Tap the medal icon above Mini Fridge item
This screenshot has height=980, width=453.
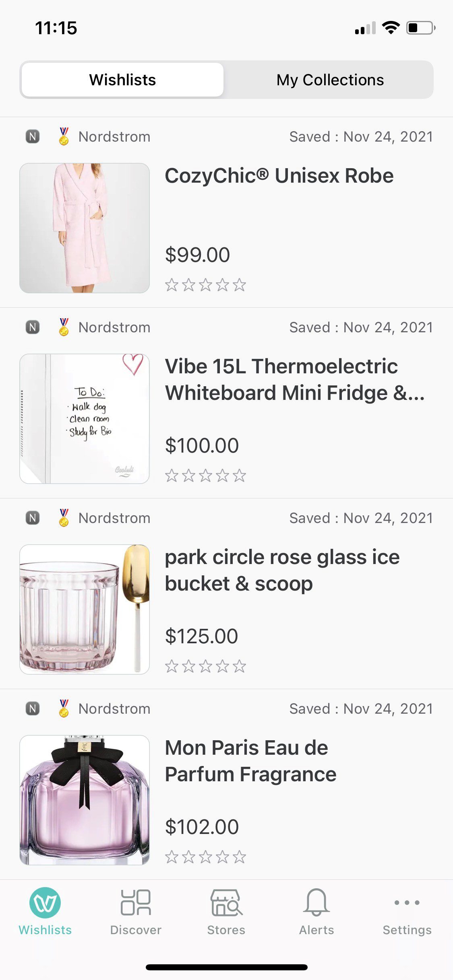coord(64,327)
